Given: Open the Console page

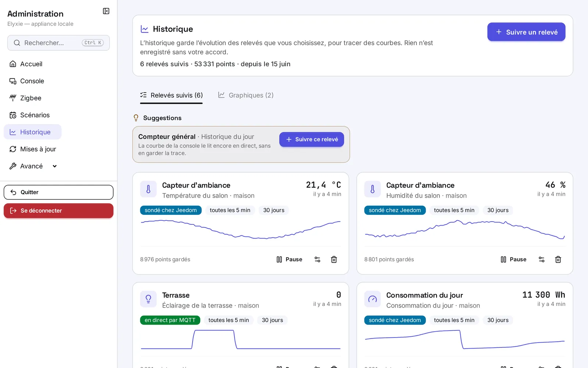Looking at the screenshot, I should (26, 81).
